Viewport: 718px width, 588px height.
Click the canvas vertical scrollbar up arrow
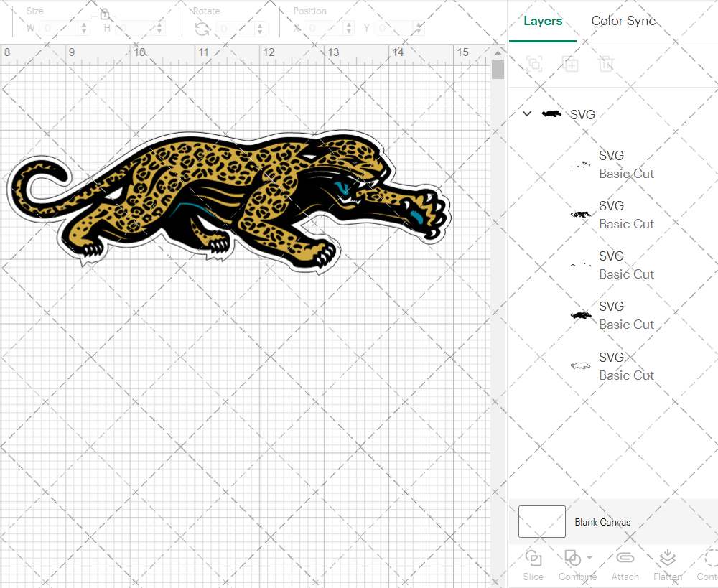498,52
